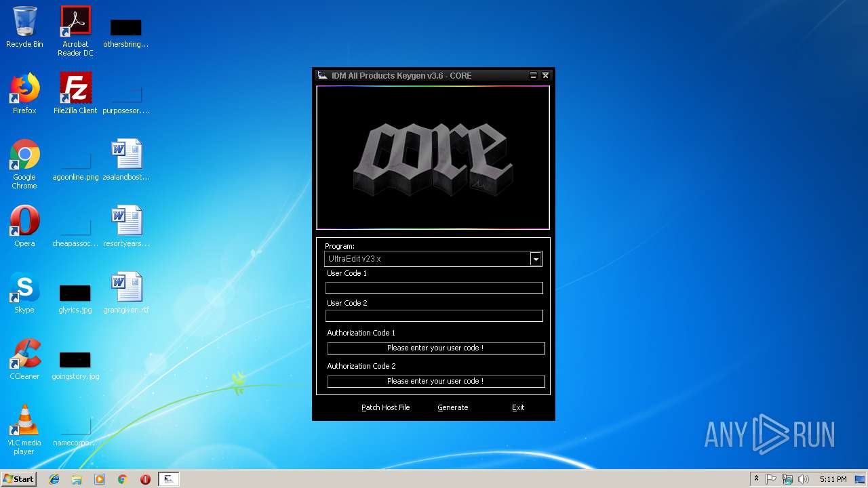Select grantgiven.rtf document icon
The image size is (868, 488).
(126, 293)
